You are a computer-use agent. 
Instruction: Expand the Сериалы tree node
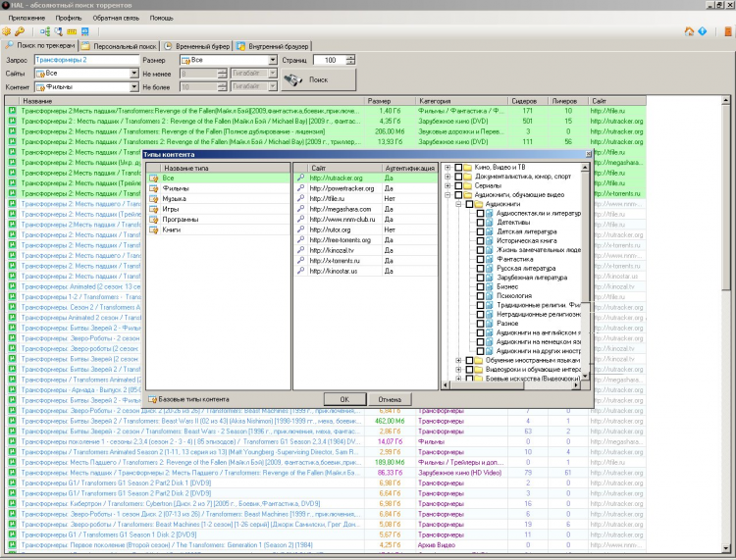(447, 185)
